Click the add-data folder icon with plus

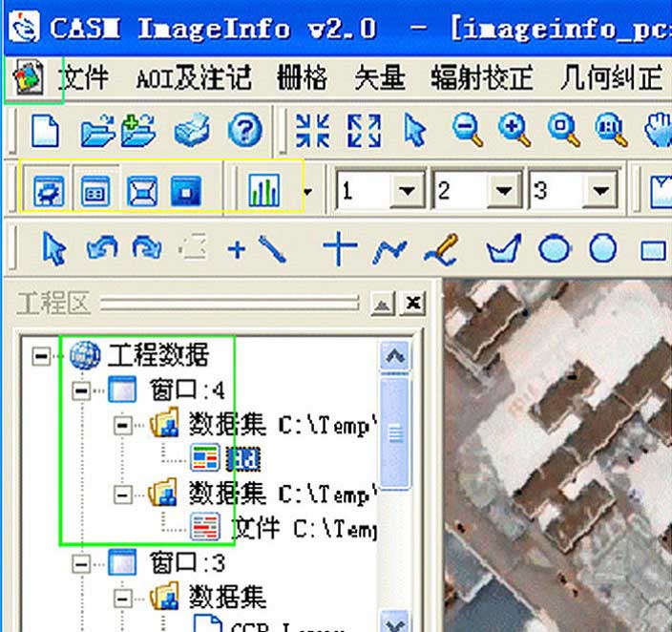coord(138,131)
